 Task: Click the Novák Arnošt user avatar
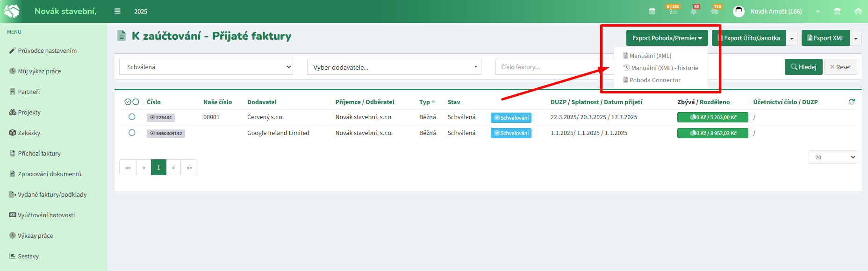(739, 11)
